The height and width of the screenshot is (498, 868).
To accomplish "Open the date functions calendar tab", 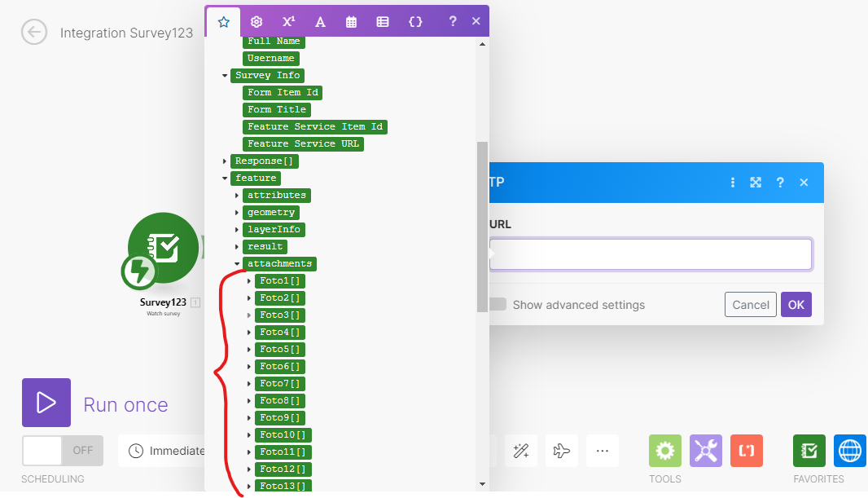I will [x=351, y=22].
